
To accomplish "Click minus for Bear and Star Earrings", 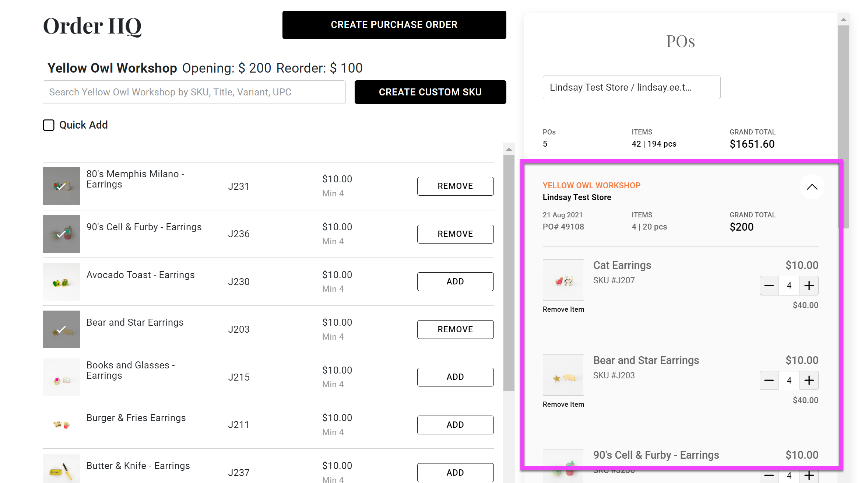I will click(x=769, y=380).
